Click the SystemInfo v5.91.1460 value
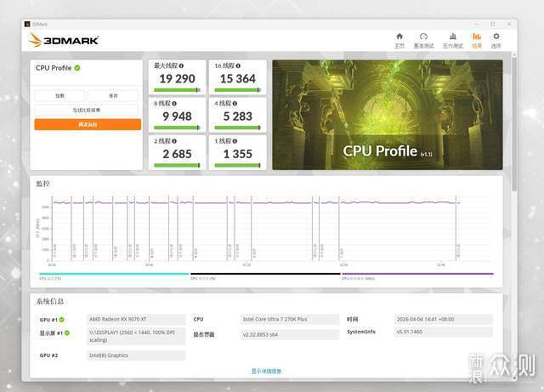 pyautogui.click(x=444, y=332)
